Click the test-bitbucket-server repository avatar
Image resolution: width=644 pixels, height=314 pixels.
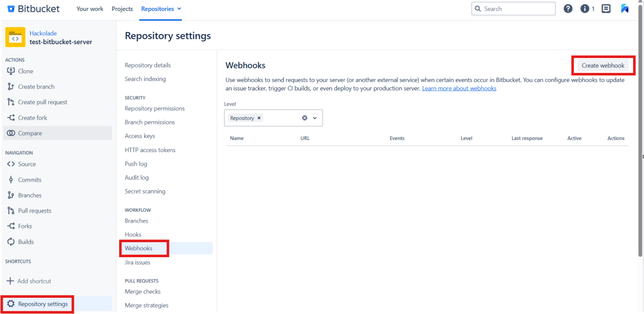click(x=15, y=37)
